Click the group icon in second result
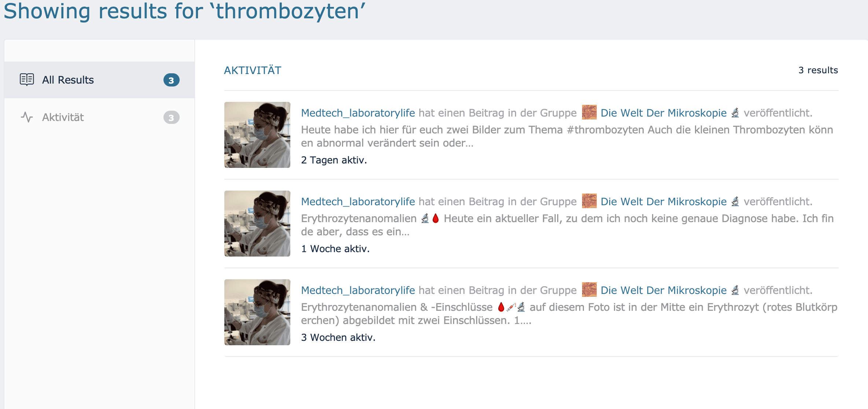Screen dimensions: 868x409 pyautogui.click(x=589, y=201)
